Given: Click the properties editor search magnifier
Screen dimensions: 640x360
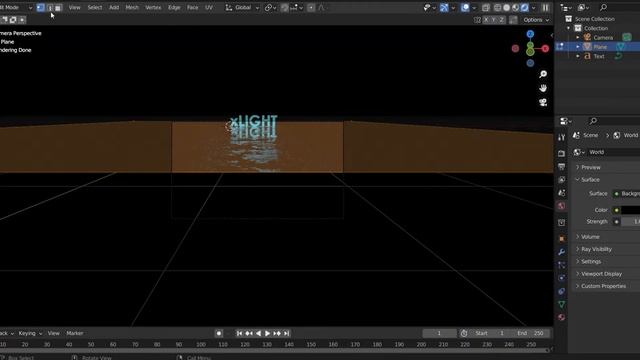Looking at the screenshot, I should [x=593, y=121].
